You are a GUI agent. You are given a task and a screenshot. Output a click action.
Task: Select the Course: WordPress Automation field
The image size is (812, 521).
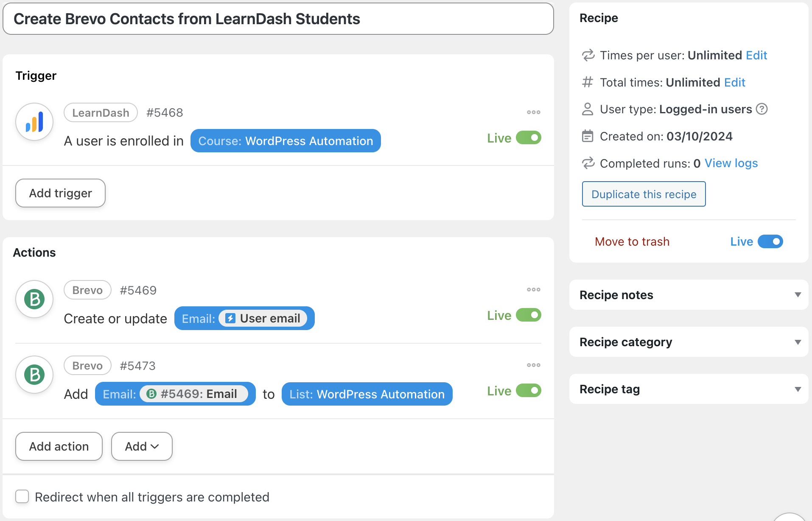point(286,141)
